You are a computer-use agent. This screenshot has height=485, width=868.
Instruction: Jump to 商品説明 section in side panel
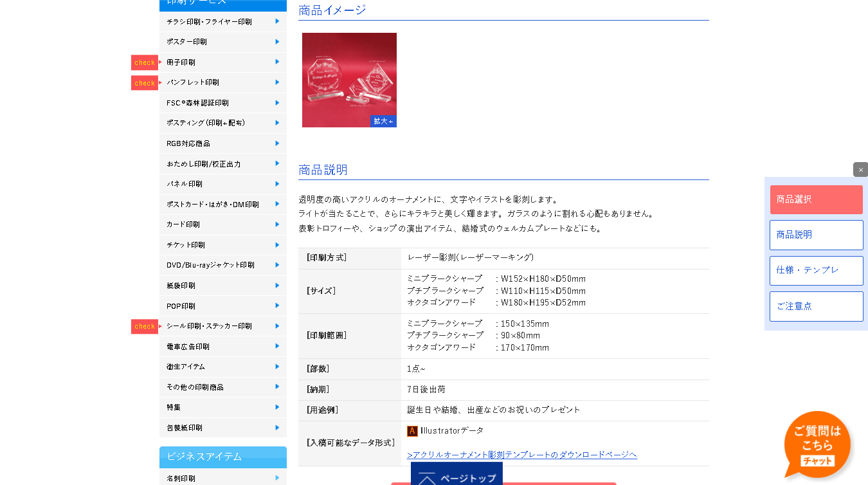click(816, 235)
